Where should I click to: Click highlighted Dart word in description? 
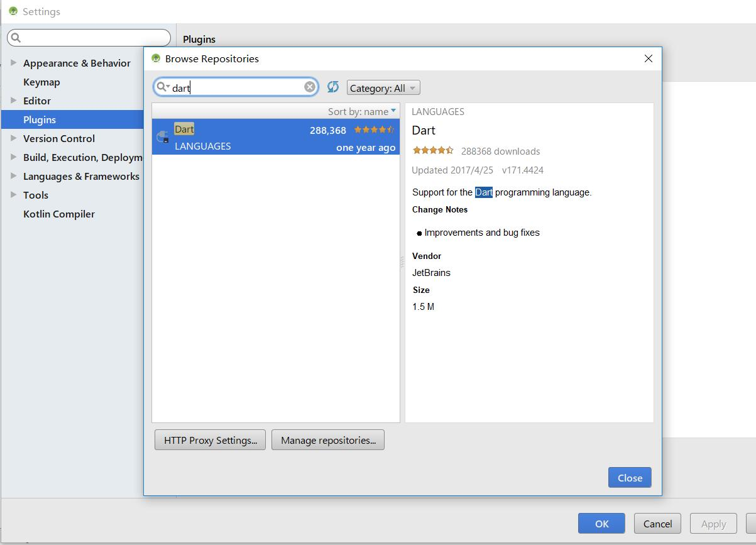click(484, 192)
